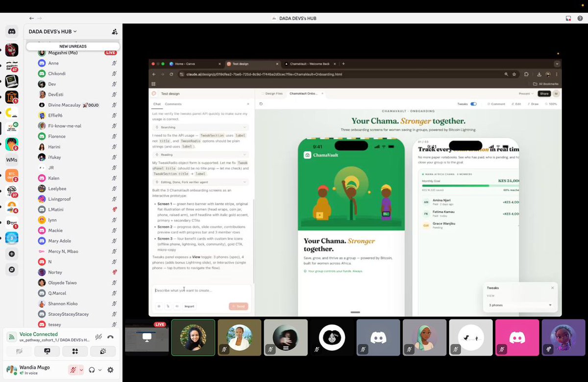
Task: Open input device options arrow beside microphone
Action: [81, 370]
